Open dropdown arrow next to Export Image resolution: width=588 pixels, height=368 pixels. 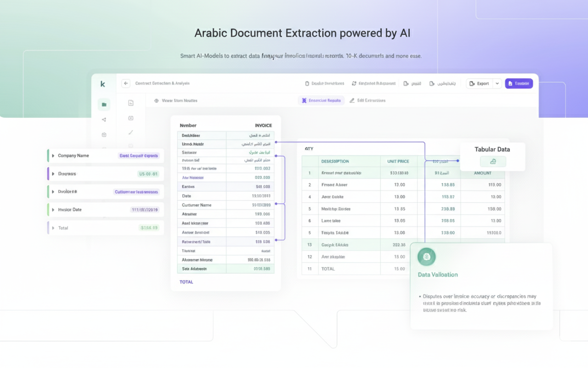pyautogui.click(x=497, y=84)
